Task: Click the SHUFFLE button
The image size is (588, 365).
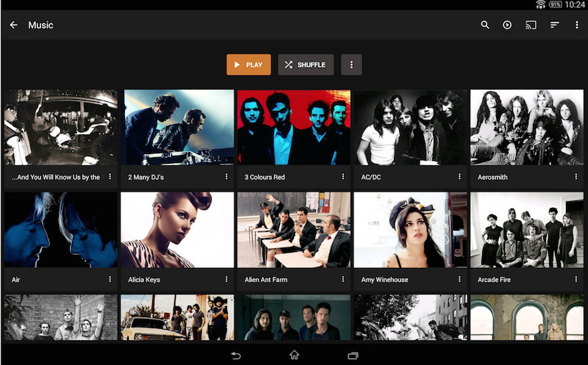Action: pyautogui.click(x=306, y=65)
